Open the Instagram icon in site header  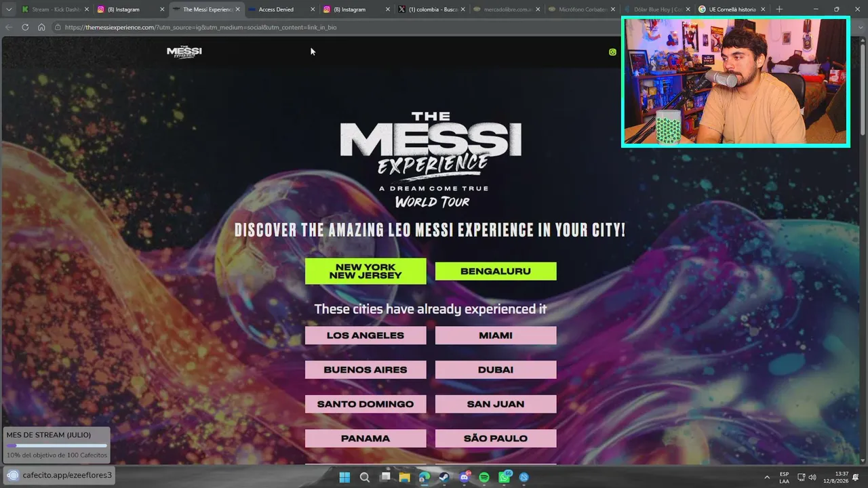(x=612, y=52)
